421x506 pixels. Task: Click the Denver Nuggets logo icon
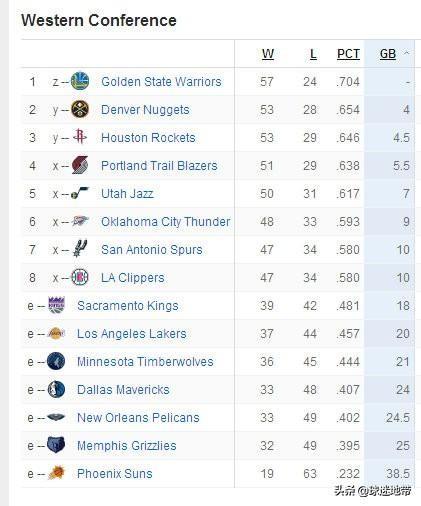tap(80, 109)
